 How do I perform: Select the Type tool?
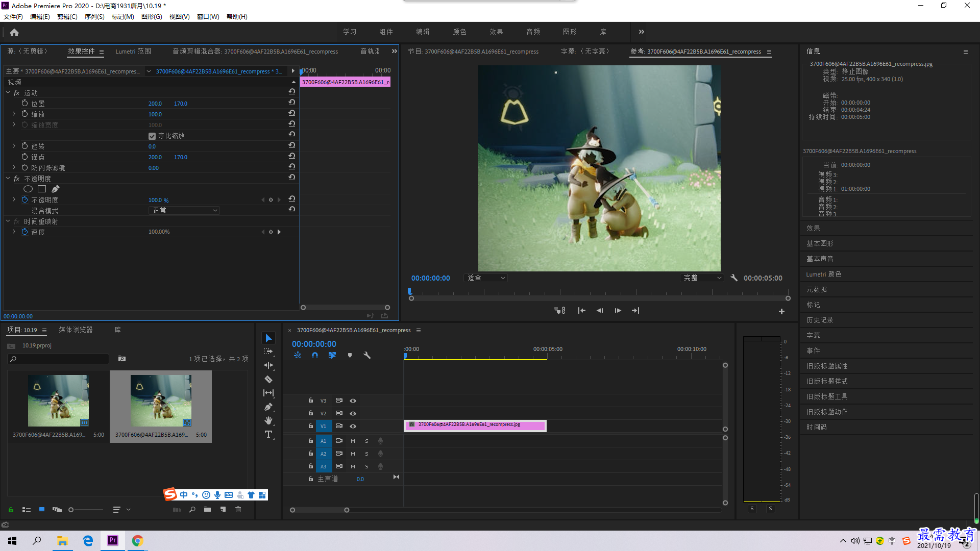[268, 434]
